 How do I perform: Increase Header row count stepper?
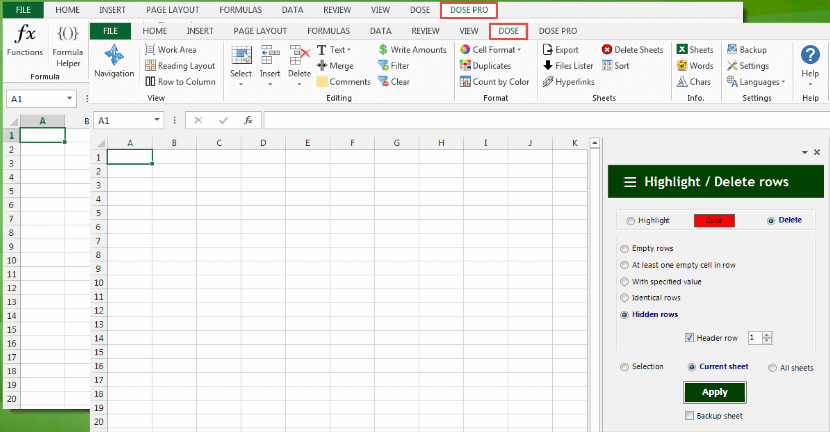coord(768,335)
